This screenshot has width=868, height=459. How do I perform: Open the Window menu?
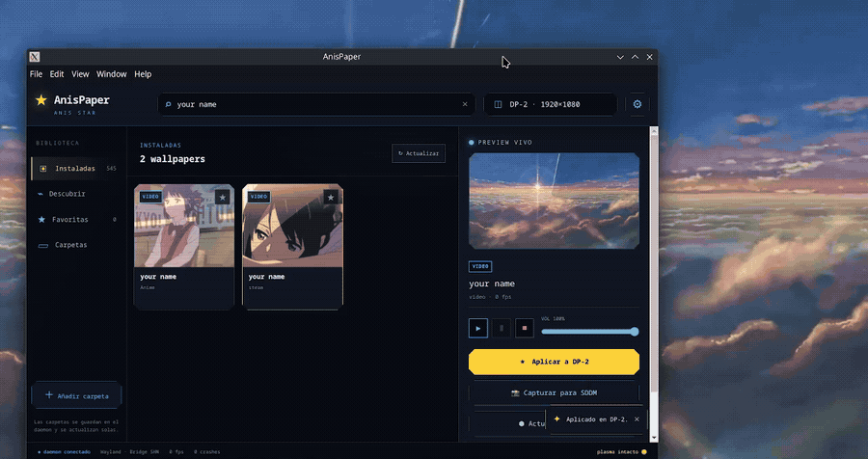coord(111,74)
